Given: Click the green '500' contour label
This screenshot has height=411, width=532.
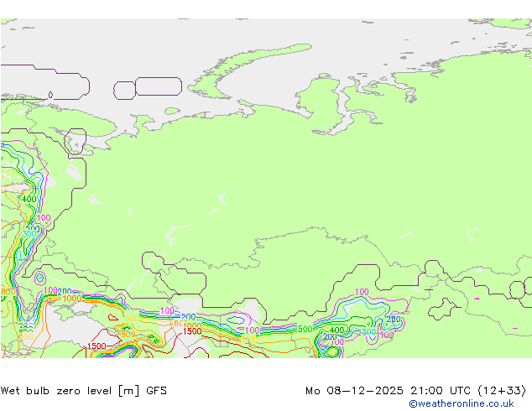Looking at the screenshot, I should pyautogui.click(x=305, y=329).
